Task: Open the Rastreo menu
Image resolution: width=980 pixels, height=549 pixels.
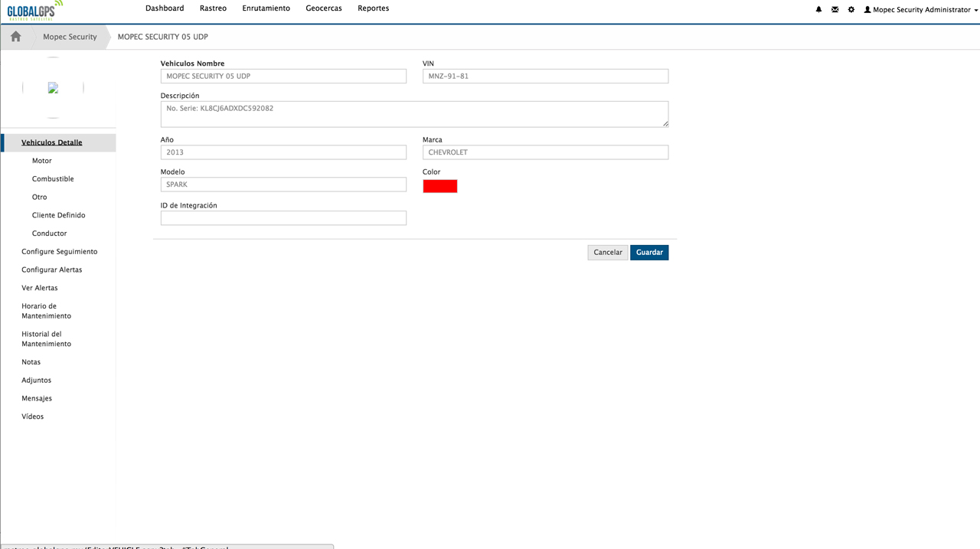Action: 213,8
